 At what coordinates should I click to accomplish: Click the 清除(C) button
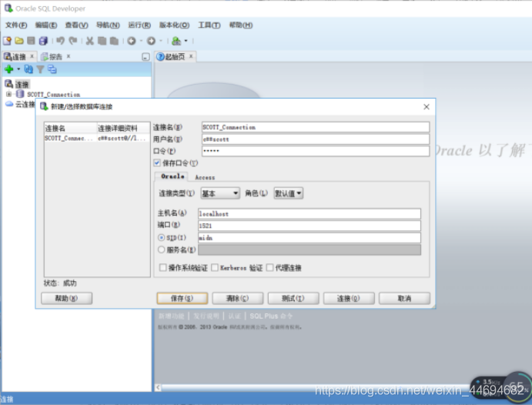pos(237,298)
